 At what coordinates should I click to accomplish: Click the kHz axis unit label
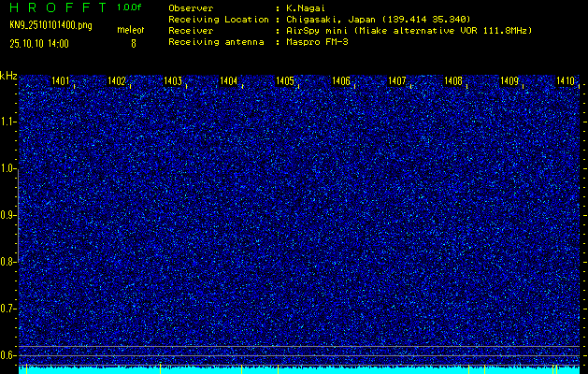(x=9, y=75)
